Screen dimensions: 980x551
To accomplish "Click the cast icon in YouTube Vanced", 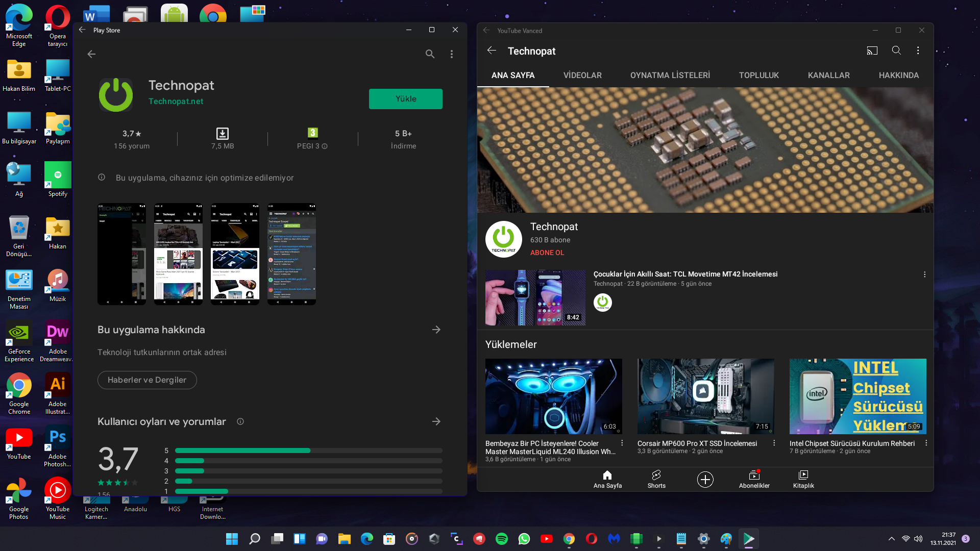I will click(x=872, y=51).
